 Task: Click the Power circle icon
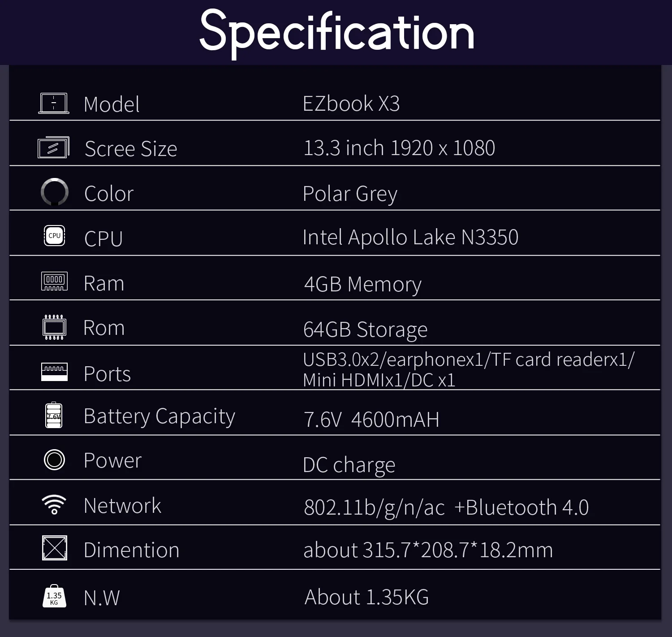pos(54,460)
